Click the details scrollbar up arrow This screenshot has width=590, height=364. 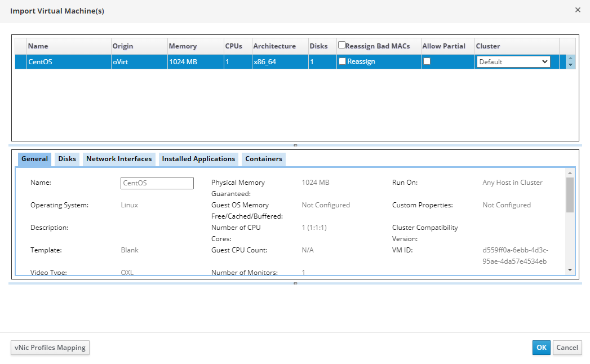570,173
